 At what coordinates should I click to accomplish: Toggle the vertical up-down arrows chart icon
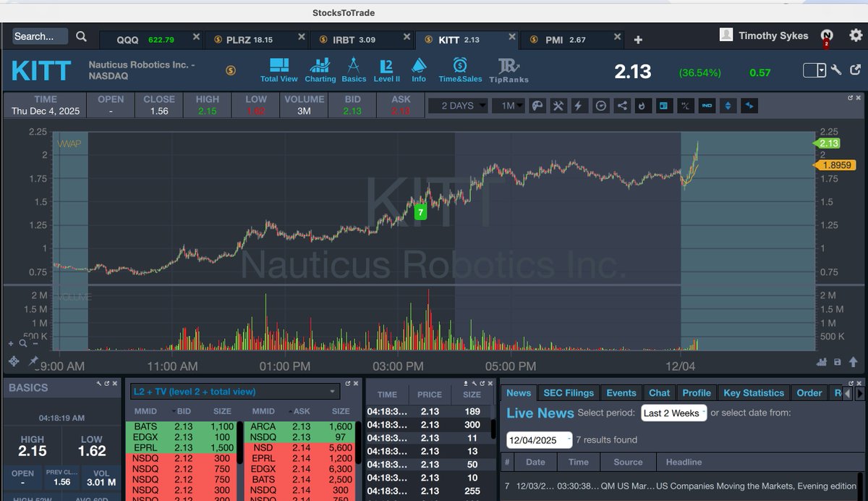tap(728, 106)
